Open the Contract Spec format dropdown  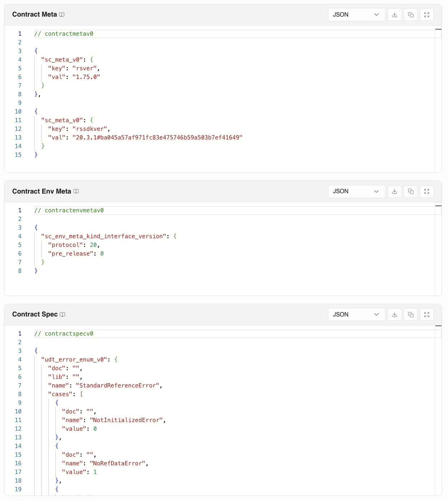pos(356,315)
